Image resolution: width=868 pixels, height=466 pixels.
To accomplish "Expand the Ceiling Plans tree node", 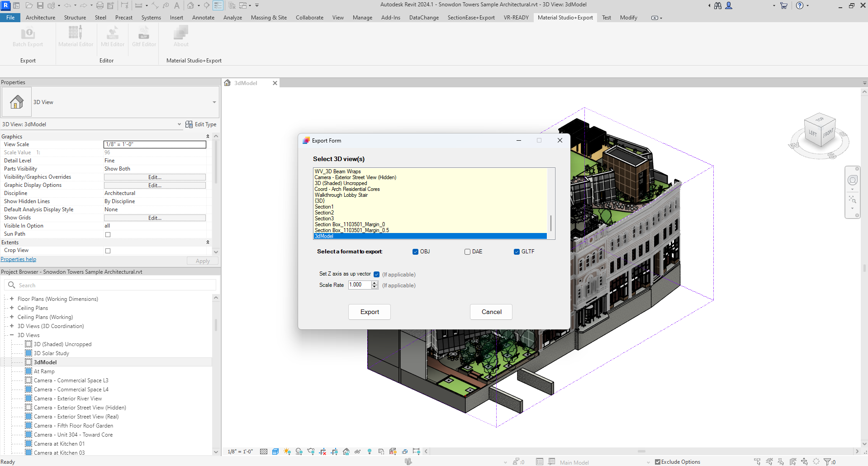I will [12, 308].
